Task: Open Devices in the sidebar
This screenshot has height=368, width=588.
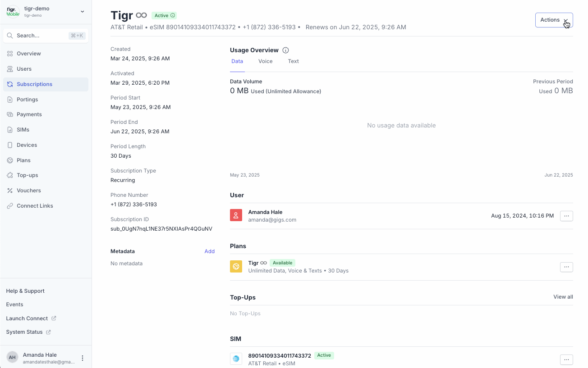Action: click(46, 145)
